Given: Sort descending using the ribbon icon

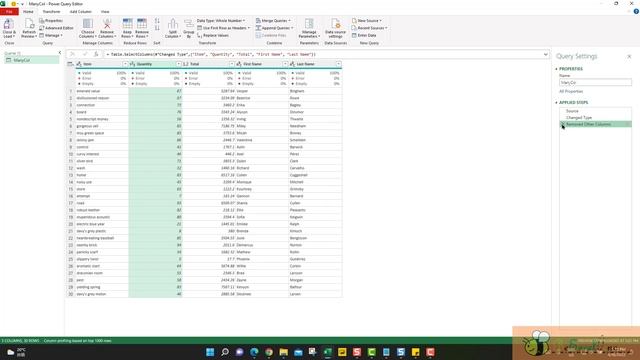Looking at the screenshot, I should [157, 28].
